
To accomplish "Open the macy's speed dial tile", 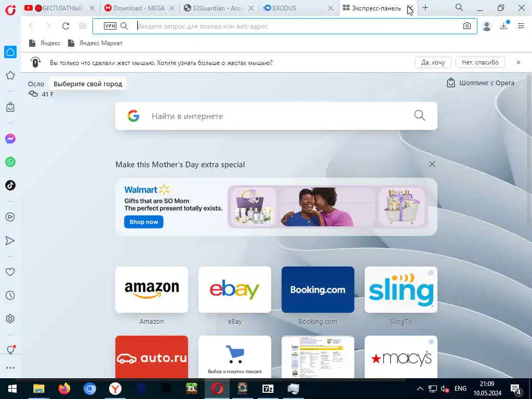I will (x=401, y=357).
